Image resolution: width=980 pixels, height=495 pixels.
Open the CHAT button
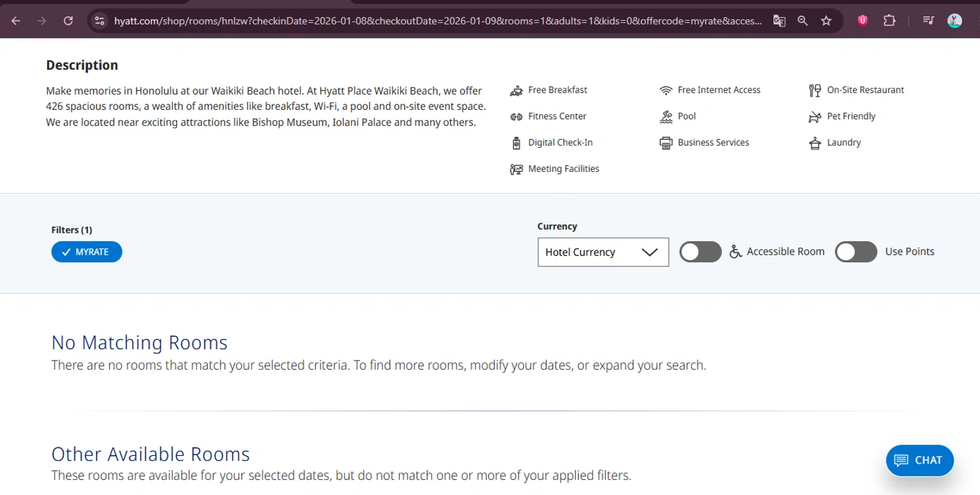920,460
